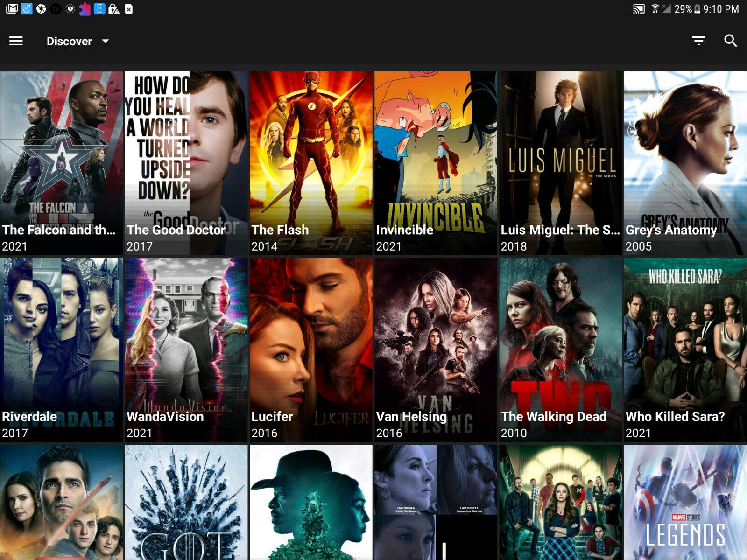Tap the screenshot notification icon with X

coord(129,9)
